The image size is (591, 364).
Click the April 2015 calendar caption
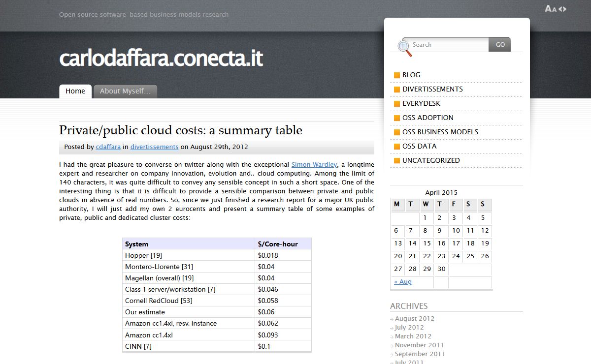[x=441, y=193]
